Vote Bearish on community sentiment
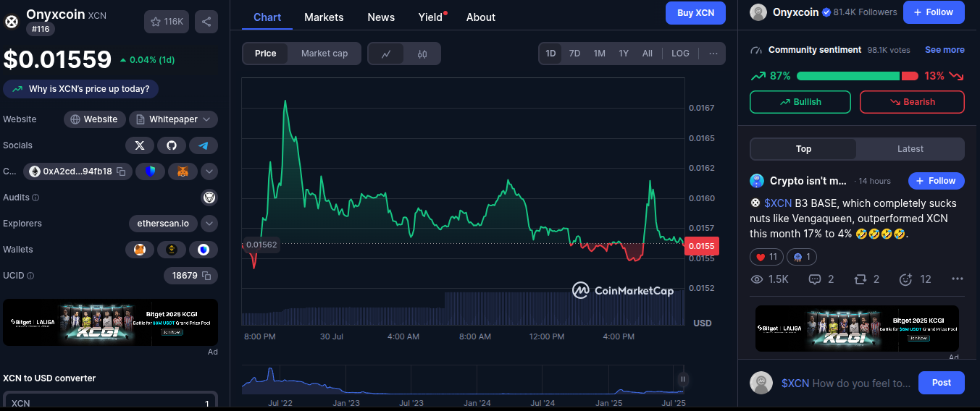980x411 pixels. point(912,102)
